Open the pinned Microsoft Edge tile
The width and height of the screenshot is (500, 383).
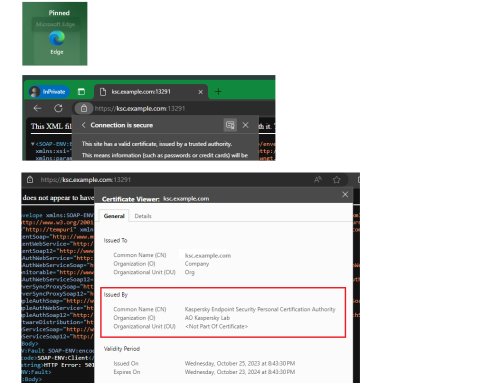point(57,42)
